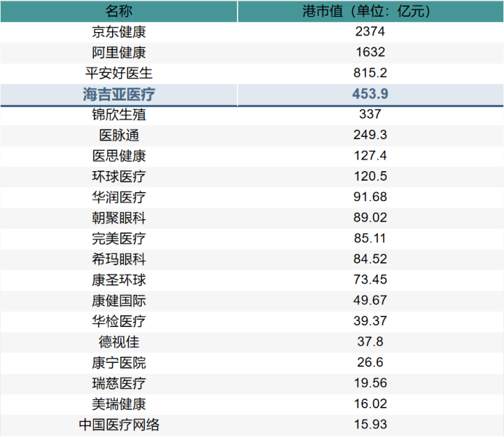Select the 希玛眼科 cell
504x437 pixels.
click(x=119, y=259)
